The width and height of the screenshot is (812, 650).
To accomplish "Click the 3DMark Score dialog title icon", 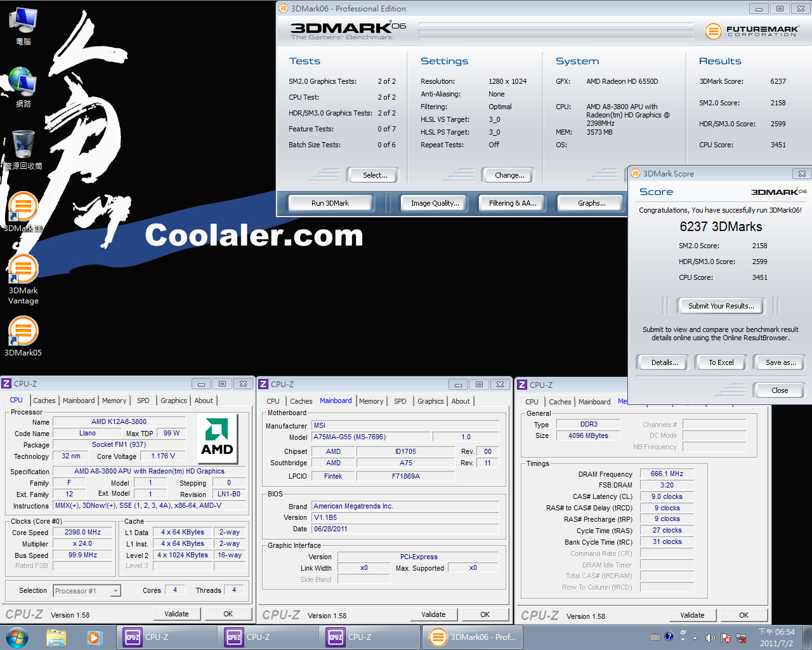I will (x=636, y=173).
